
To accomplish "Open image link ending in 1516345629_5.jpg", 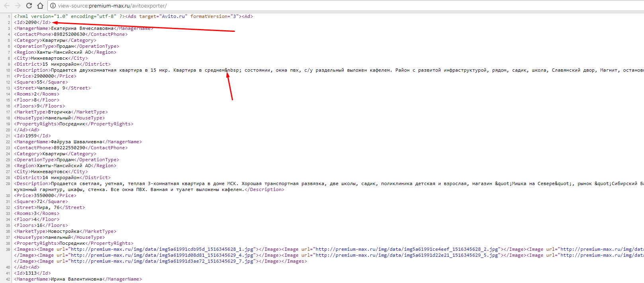I will 407,255.
